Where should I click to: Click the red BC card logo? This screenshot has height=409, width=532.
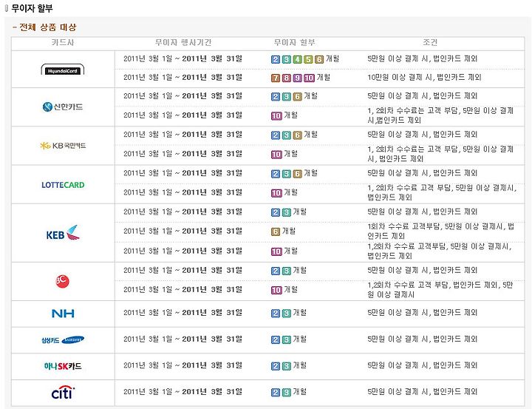[62, 281]
